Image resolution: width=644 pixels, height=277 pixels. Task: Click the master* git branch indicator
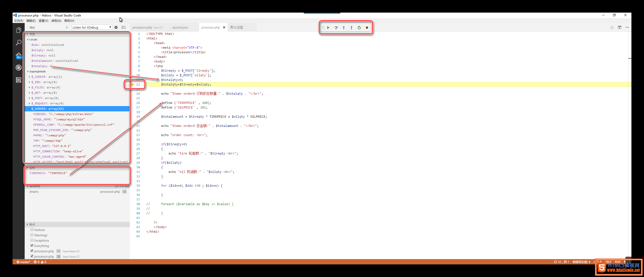pyautogui.click(x=23, y=262)
